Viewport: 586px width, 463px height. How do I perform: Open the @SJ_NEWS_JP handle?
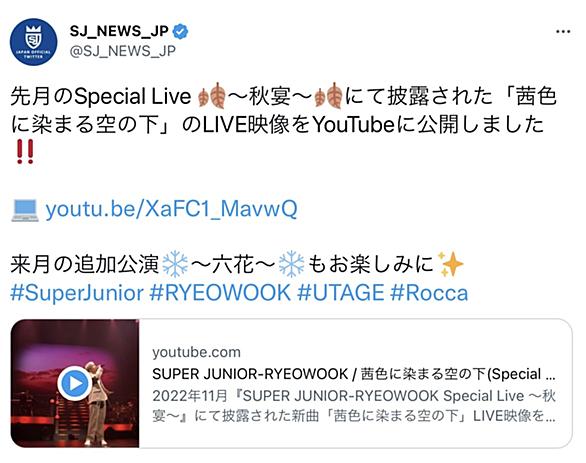[x=123, y=51]
